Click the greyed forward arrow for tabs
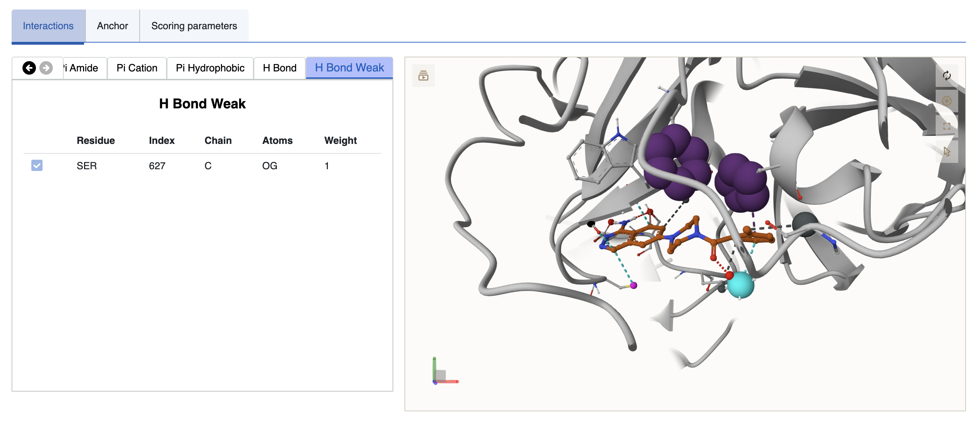This screenshot has height=425, width=980. pyautogui.click(x=46, y=68)
